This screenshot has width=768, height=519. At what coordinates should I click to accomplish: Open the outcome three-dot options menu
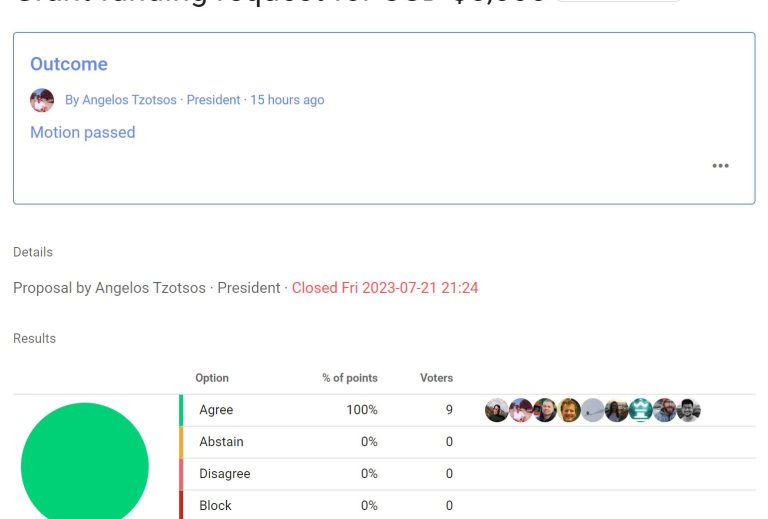click(720, 165)
